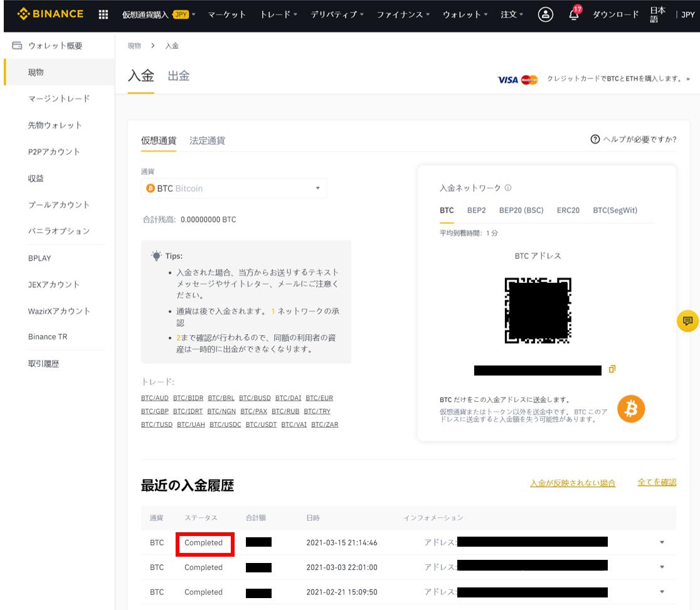
Task: Click 入金が反映されない場合 link
Action: tap(573, 483)
